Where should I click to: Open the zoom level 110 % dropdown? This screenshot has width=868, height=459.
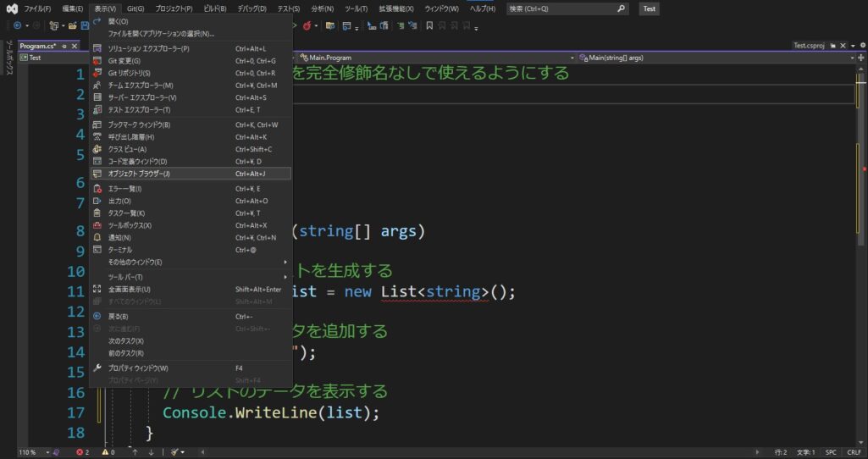(47, 452)
